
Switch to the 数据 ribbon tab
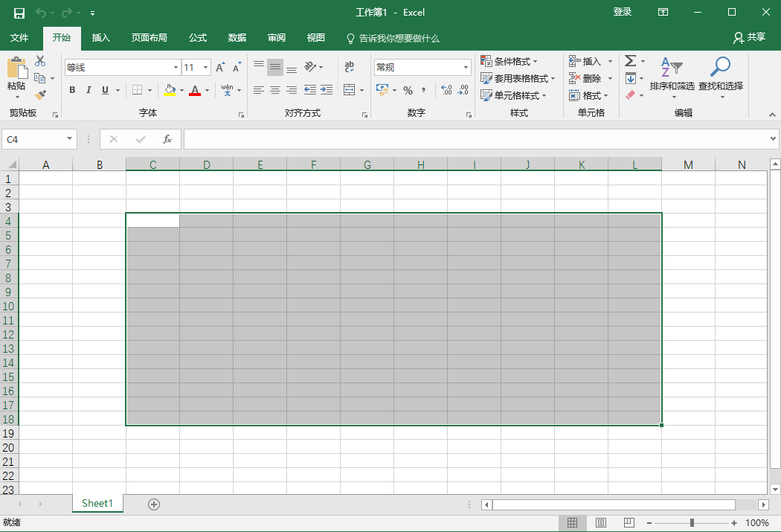(237, 38)
